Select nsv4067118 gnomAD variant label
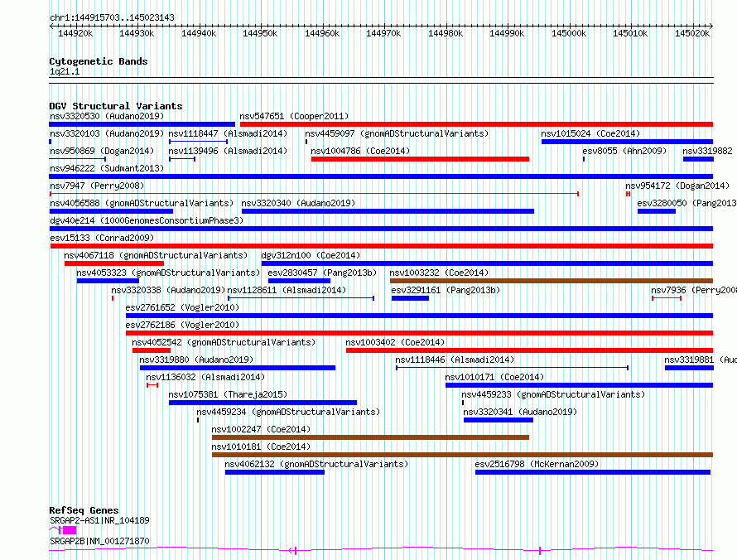 156,255
